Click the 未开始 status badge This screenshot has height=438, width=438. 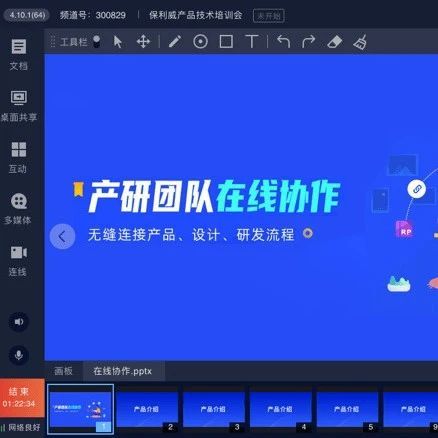pyautogui.click(x=269, y=15)
